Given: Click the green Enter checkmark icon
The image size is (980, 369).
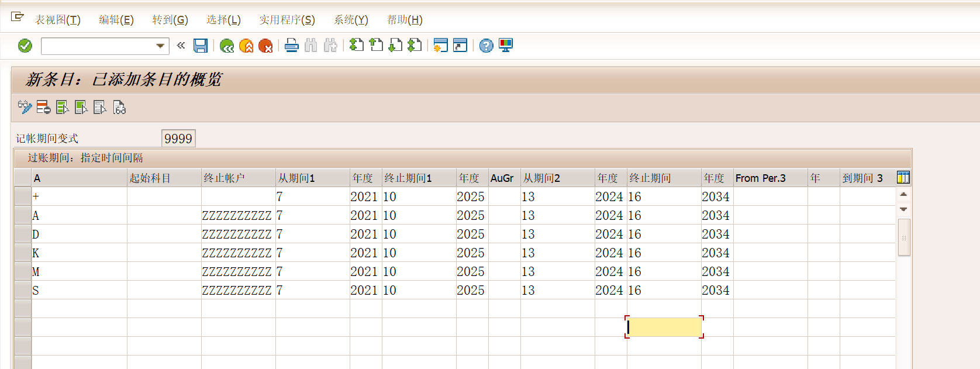Looking at the screenshot, I should point(25,46).
